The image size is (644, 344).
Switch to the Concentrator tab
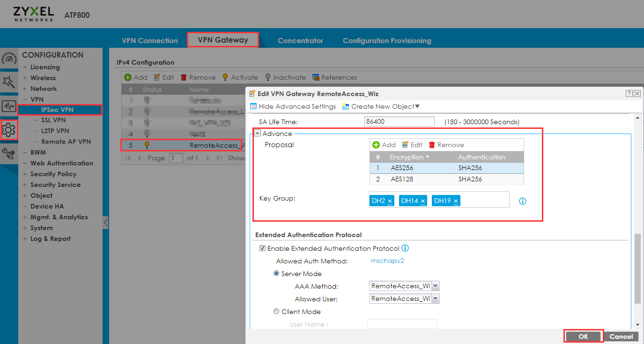[300, 40]
